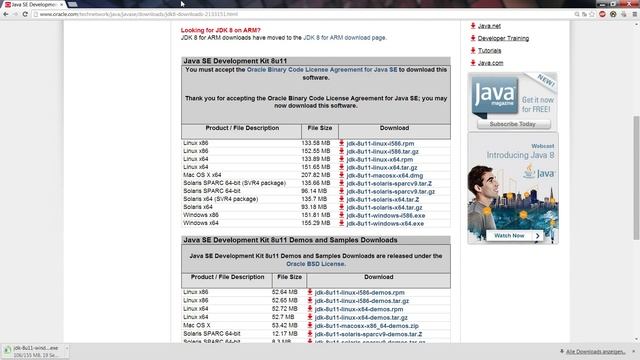Click the Looking for JDK 8 on ARM? heading
Viewport: 640px width, 360px height.
click(220, 30)
